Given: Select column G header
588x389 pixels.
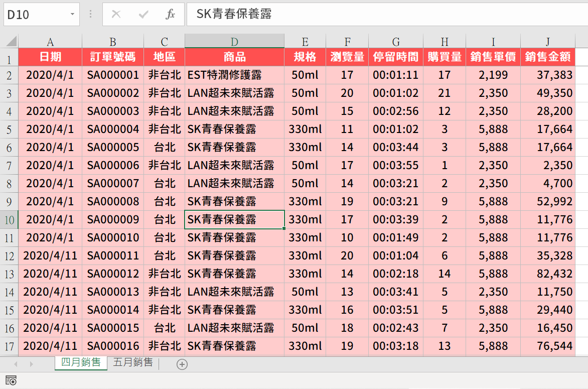Looking at the screenshot, I should (x=396, y=41).
